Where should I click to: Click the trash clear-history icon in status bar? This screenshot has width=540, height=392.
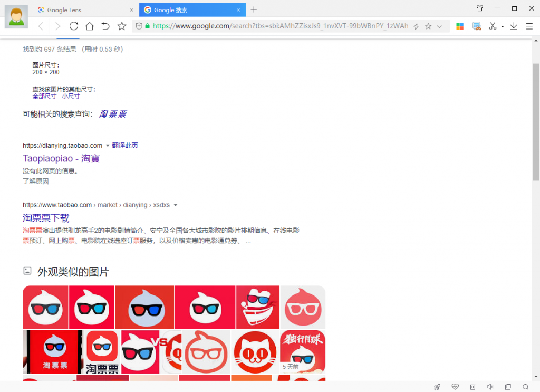(473, 387)
